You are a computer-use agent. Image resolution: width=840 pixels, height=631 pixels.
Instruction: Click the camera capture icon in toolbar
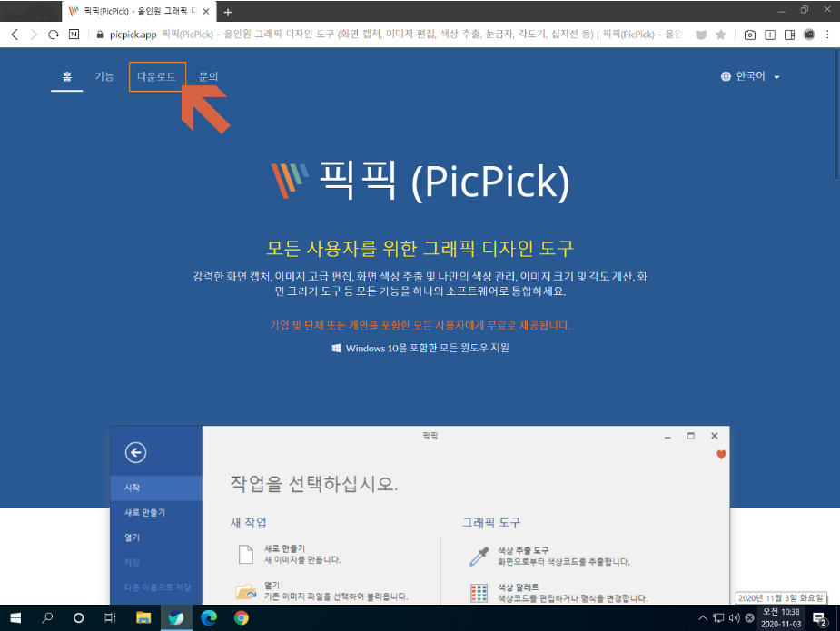point(750,35)
